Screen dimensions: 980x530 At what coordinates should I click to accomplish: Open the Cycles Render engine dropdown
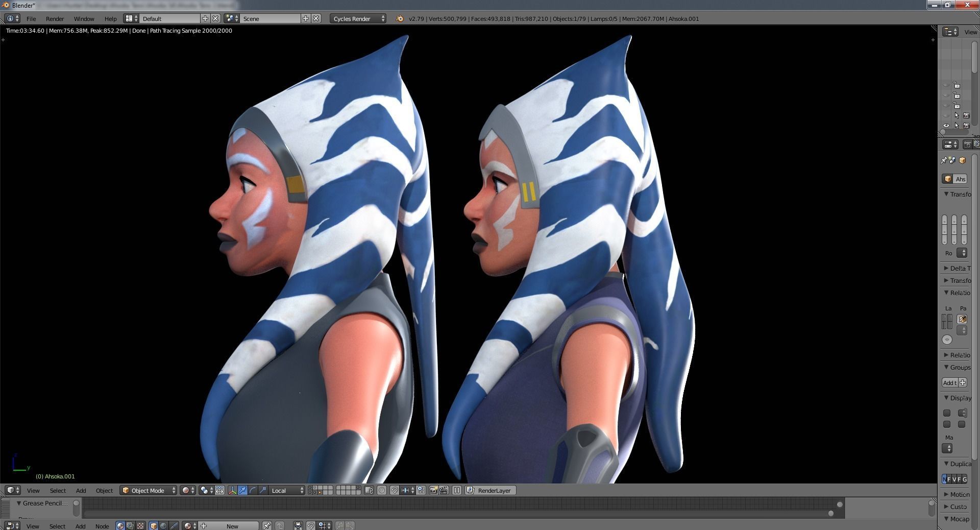[x=358, y=18]
